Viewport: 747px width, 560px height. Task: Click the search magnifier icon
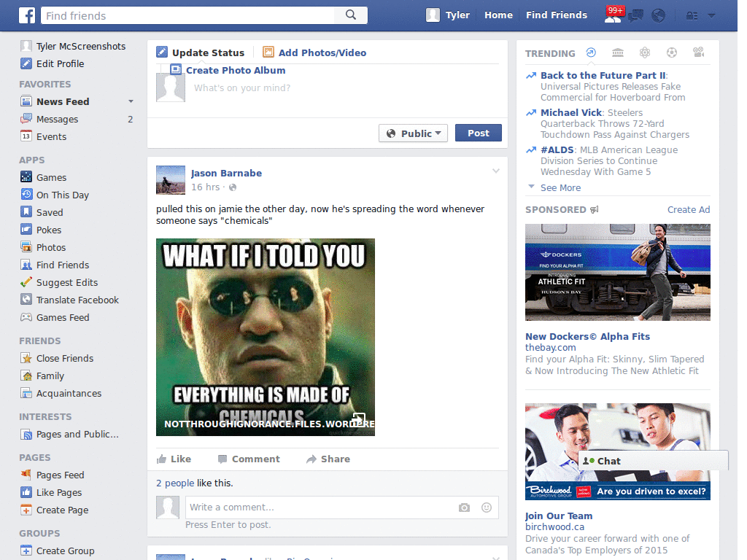(x=351, y=15)
